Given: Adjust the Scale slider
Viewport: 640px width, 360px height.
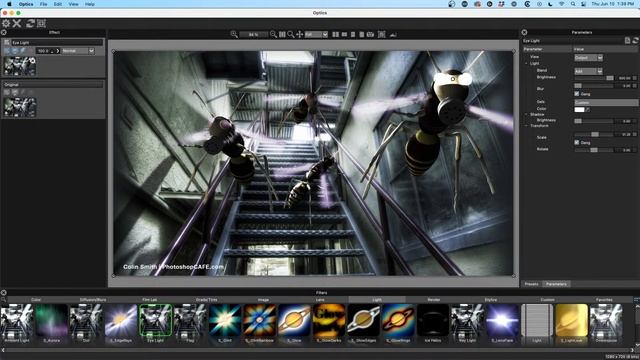Looking at the screenshot, I should (x=594, y=134).
